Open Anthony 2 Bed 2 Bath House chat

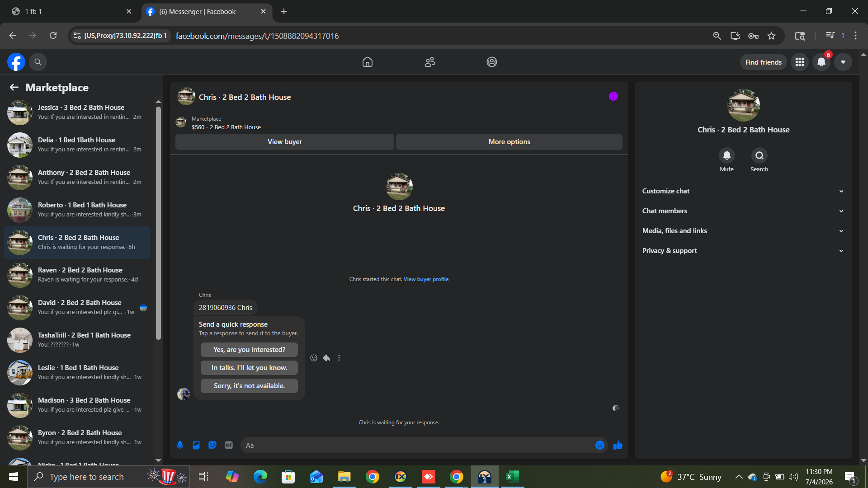click(x=77, y=177)
